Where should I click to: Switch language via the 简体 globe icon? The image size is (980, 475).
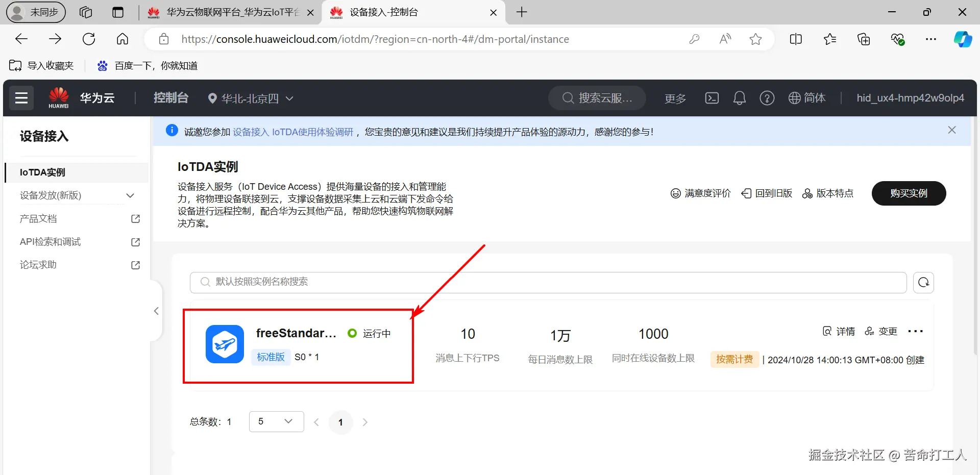[806, 98]
